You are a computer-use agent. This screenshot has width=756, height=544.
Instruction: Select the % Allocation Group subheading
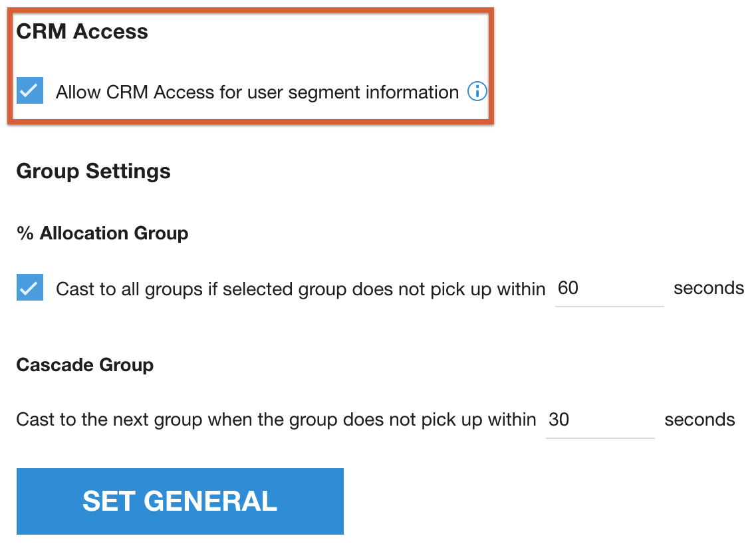click(x=102, y=233)
